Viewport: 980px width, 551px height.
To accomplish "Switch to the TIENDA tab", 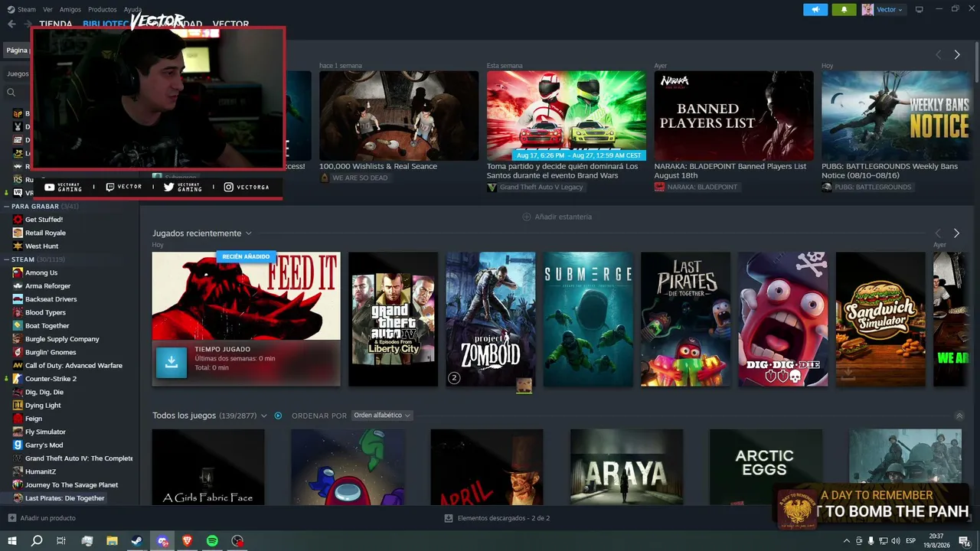I will pos(56,24).
